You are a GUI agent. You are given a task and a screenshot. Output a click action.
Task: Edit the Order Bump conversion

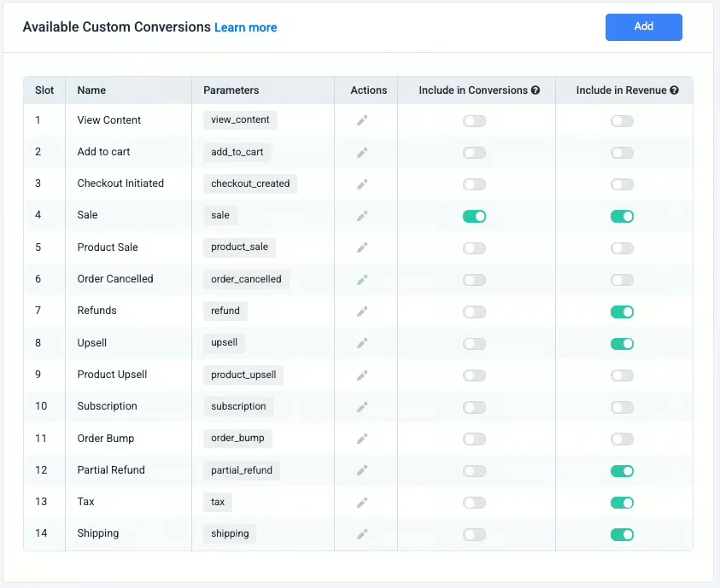tap(362, 439)
